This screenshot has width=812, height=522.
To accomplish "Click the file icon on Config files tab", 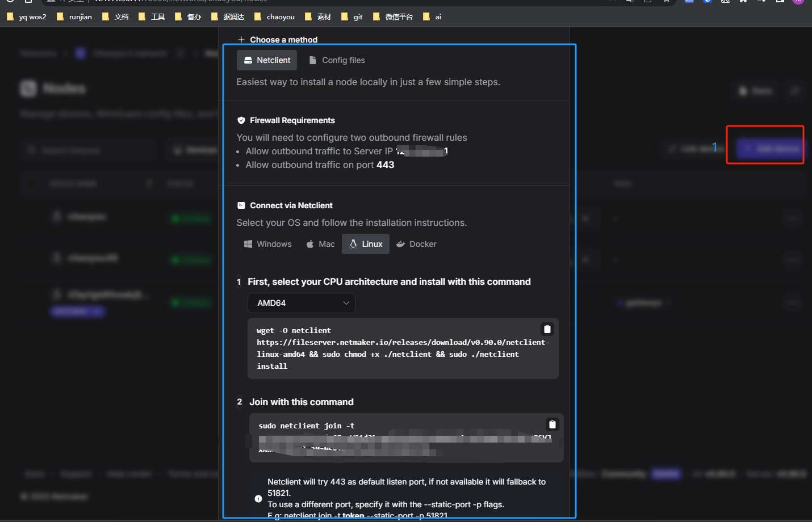I will [312, 60].
